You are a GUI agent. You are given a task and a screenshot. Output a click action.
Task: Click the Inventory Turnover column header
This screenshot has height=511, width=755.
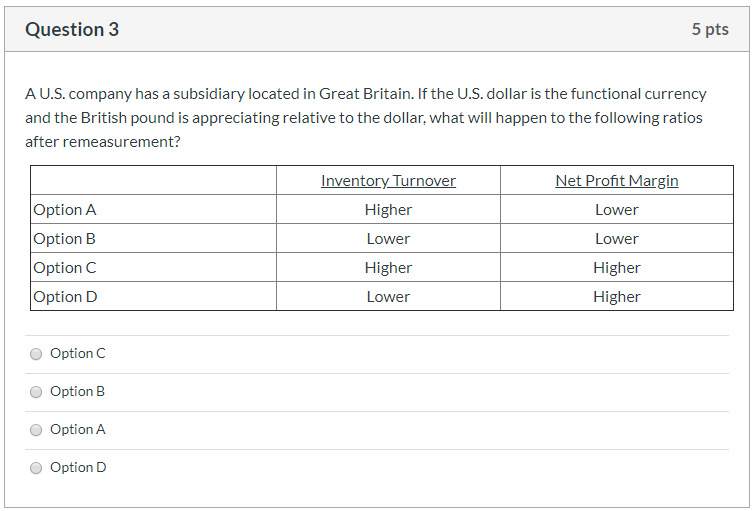(x=388, y=181)
